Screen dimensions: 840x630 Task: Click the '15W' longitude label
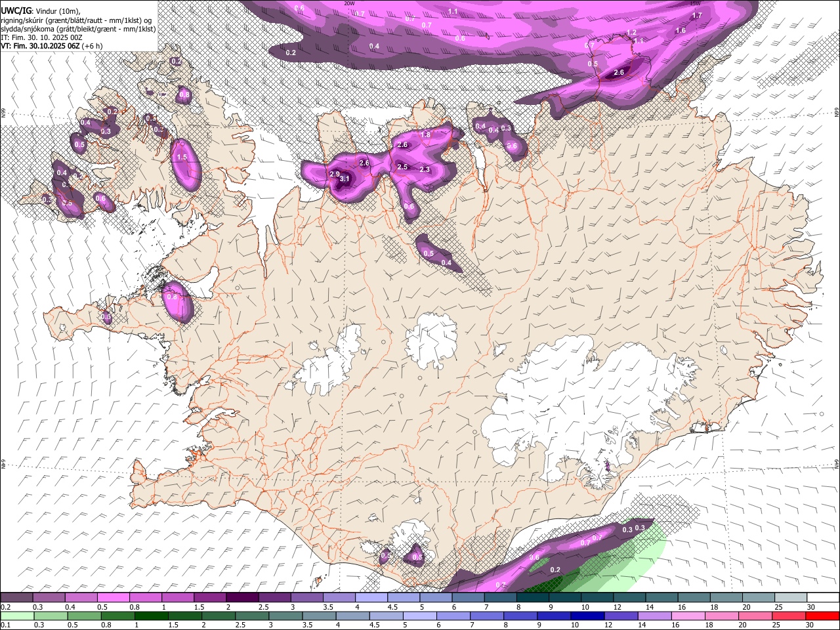pyautogui.click(x=696, y=3)
